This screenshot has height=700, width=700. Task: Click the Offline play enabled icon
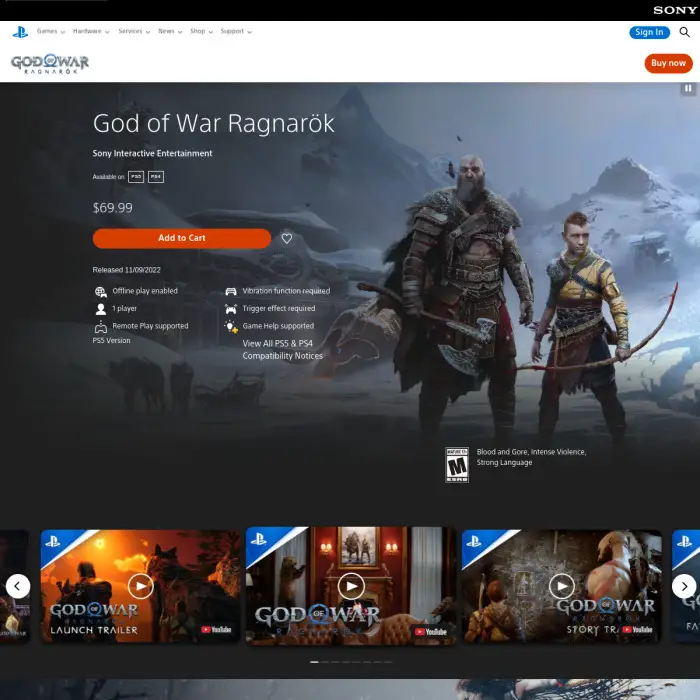point(100,292)
